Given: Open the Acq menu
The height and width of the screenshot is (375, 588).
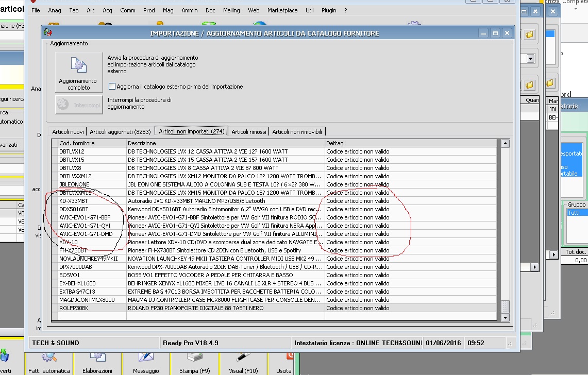Looking at the screenshot, I should [x=107, y=10].
